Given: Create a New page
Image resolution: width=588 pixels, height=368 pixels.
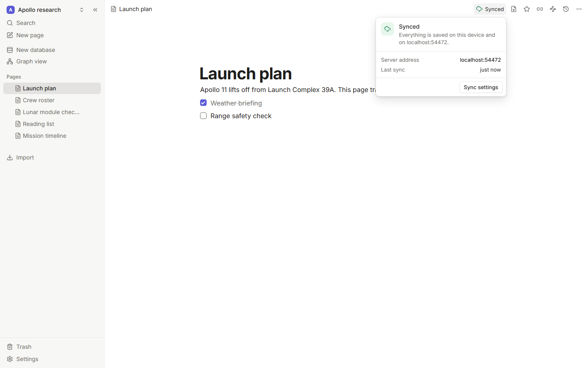Looking at the screenshot, I should coord(52,35).
